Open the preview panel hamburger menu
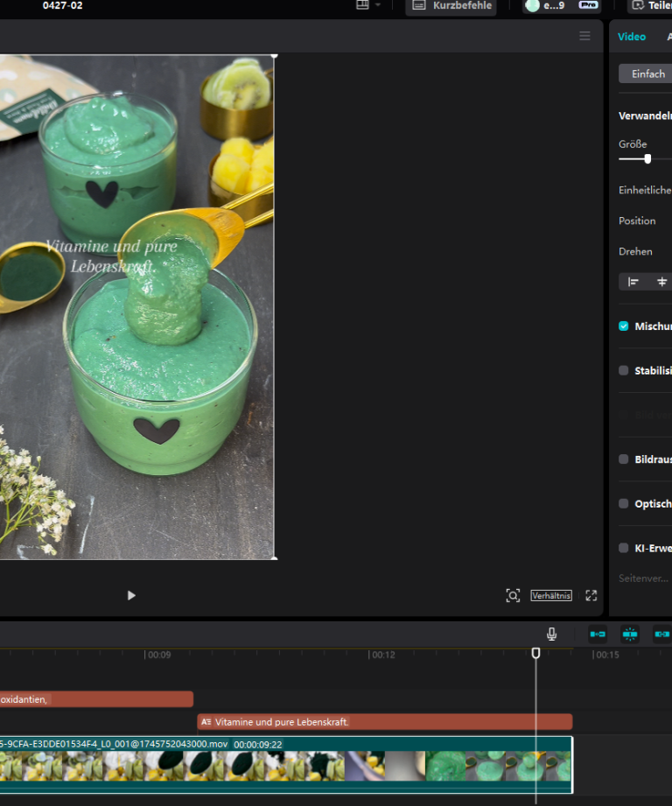Viewport: 672px width, 806px height. (584, 36)
